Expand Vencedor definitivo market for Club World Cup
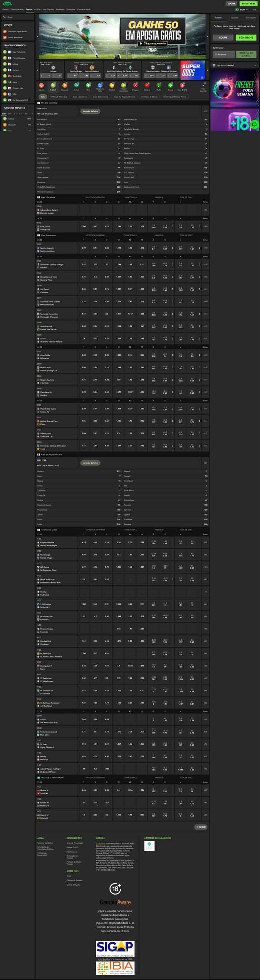Screen dimensions: 260x980 (x=90, y=111)
